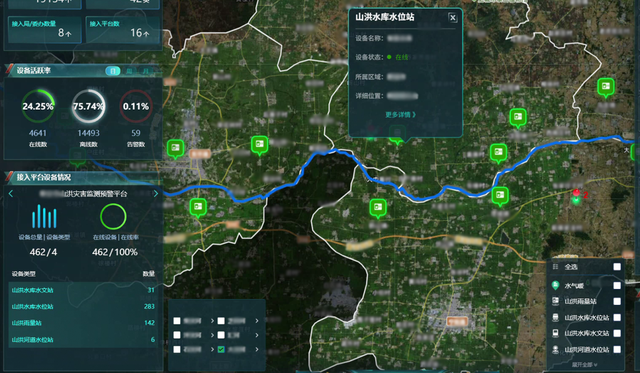The image size is (640, 373).
Task: Click the green pin legend icon
Action: 555,285
